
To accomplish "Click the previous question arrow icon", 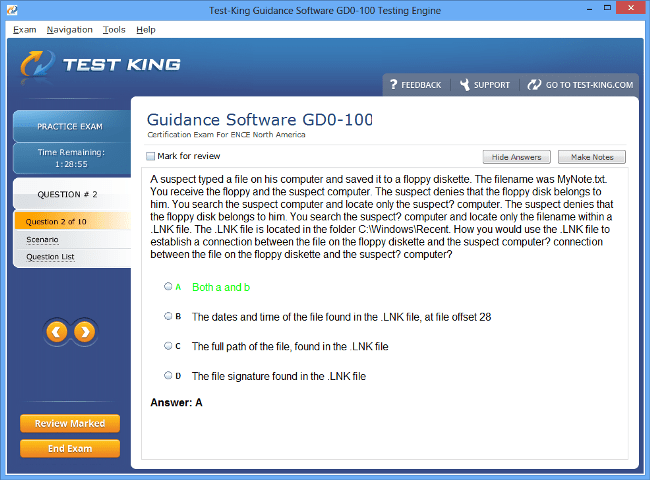I will [57, 332].
